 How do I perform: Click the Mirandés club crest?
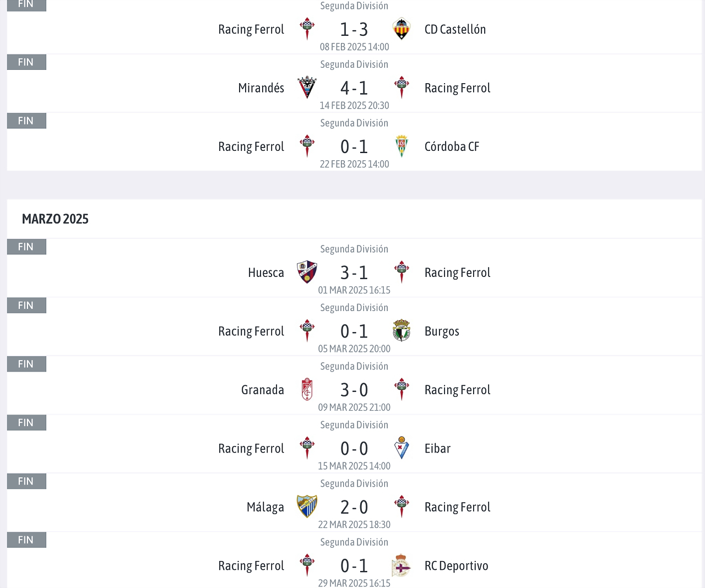click(307, 88)
